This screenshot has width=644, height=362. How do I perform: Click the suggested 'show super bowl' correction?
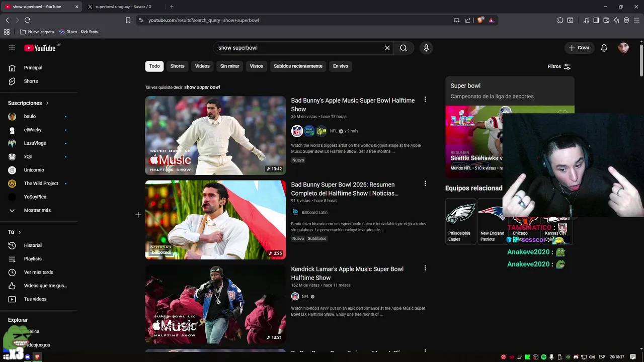coord(202,87)
